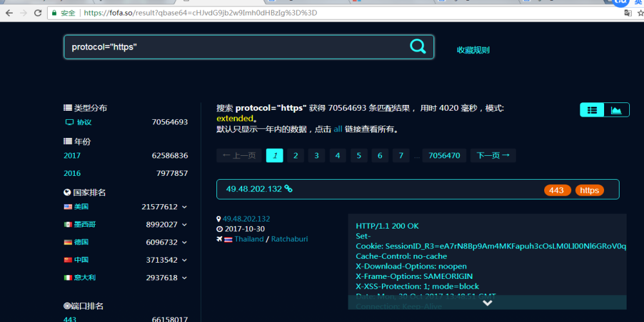This screenshot has height=322, width=644.
Task: Click the 49.48.202.132 location IP link
Action: tap(246, 219)
